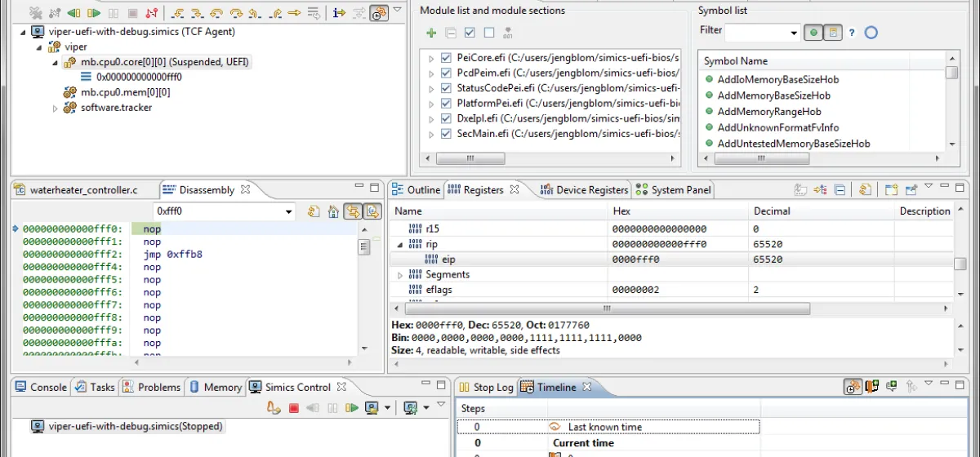
Task: Click the Reverse Step Over icon
Action: pos(216,13)
